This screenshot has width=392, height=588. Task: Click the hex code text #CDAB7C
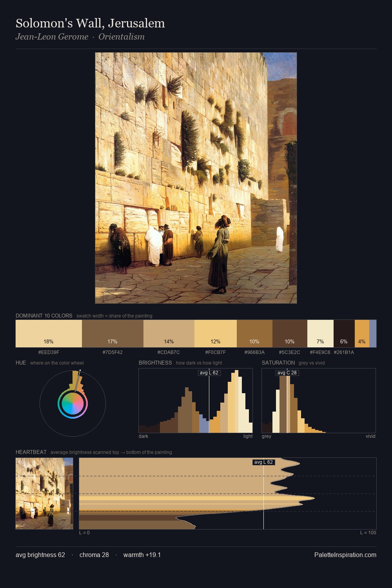point(169,352)
